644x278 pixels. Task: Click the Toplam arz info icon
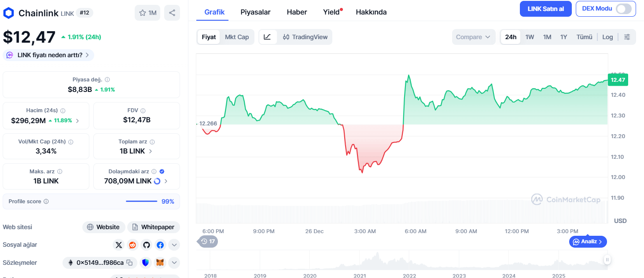[152, 142]
